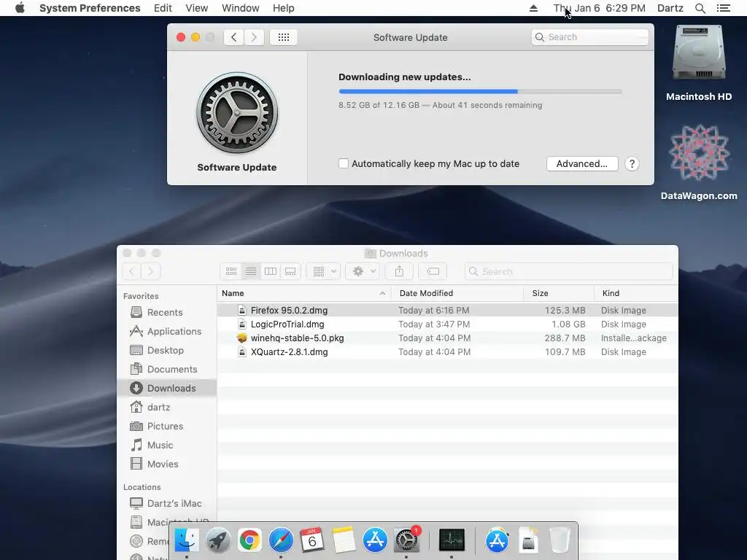Open Documents in Finder sidebar
This screenshot has height=560, width=747.
point(167,369)
